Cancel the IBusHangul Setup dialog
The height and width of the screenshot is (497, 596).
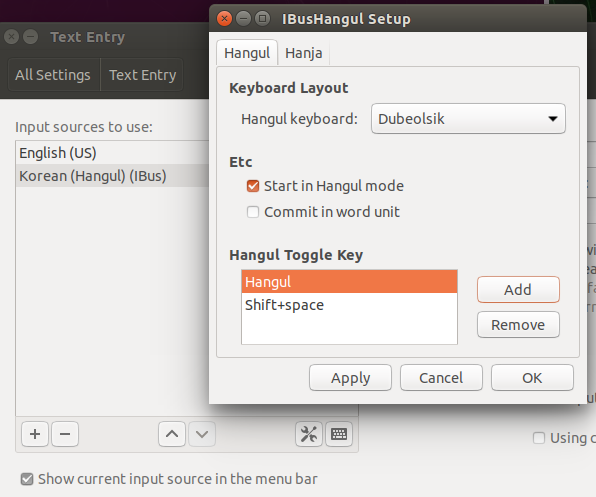[x=441, y=378]
